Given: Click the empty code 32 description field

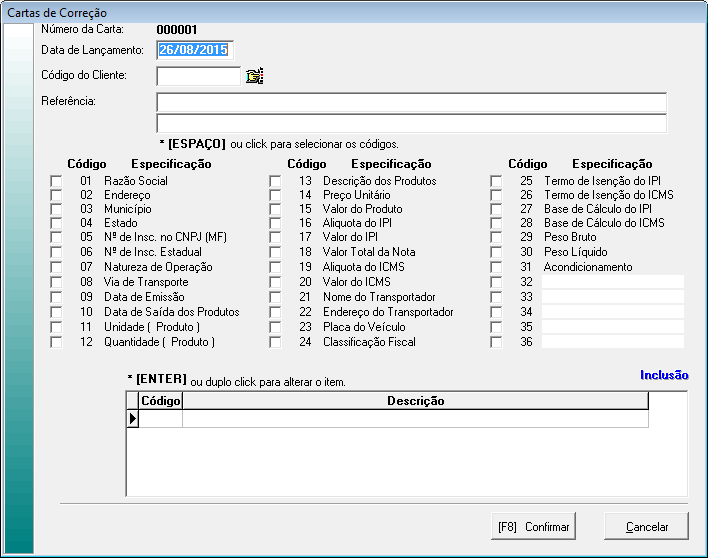Looking at the screenshot, I should (612, 283).
